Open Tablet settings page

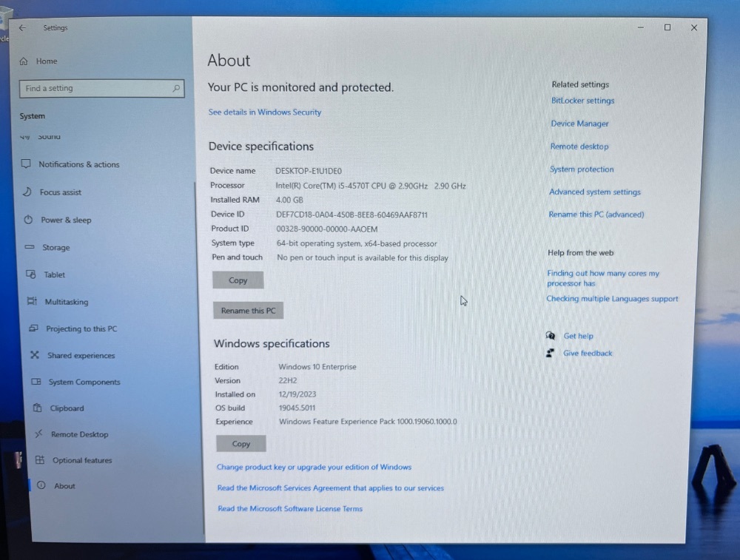55,274
